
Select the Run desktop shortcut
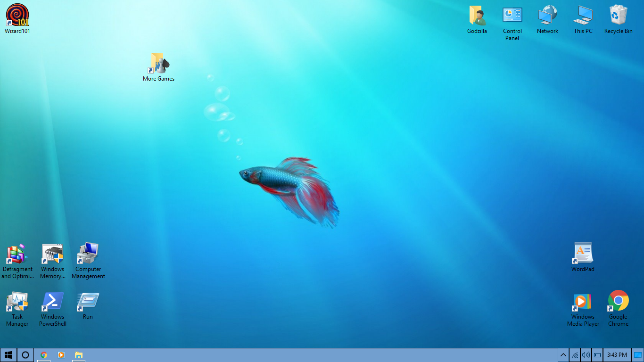(88, 305)
